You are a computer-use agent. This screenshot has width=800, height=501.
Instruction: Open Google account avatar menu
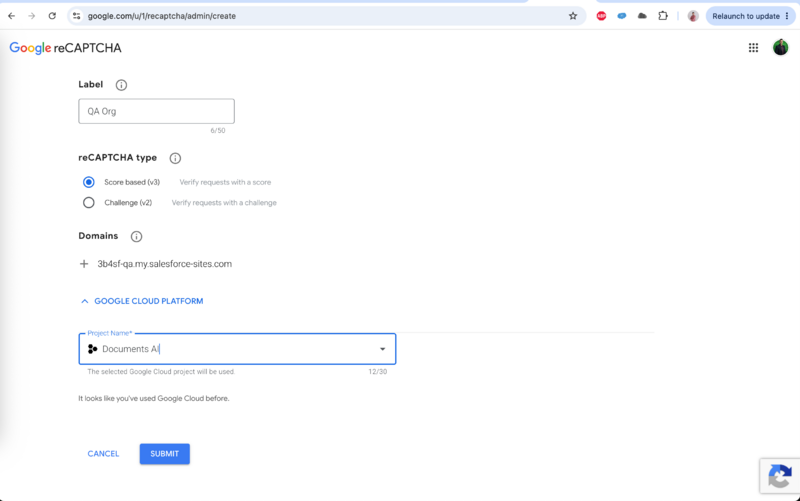point(780,47)
